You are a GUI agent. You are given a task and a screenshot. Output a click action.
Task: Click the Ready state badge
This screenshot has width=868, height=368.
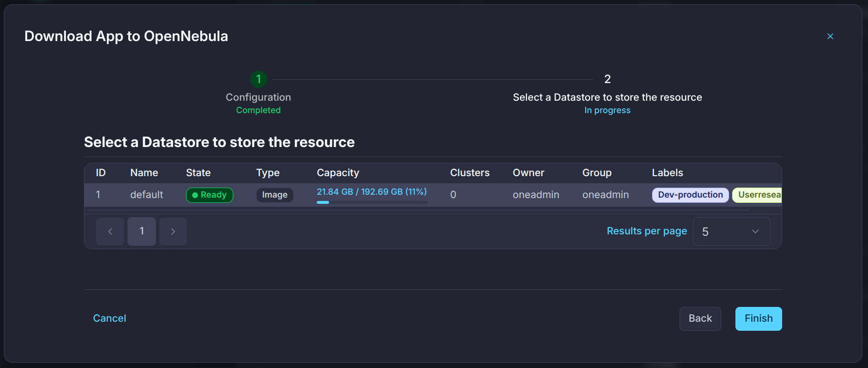coord(209,195)
